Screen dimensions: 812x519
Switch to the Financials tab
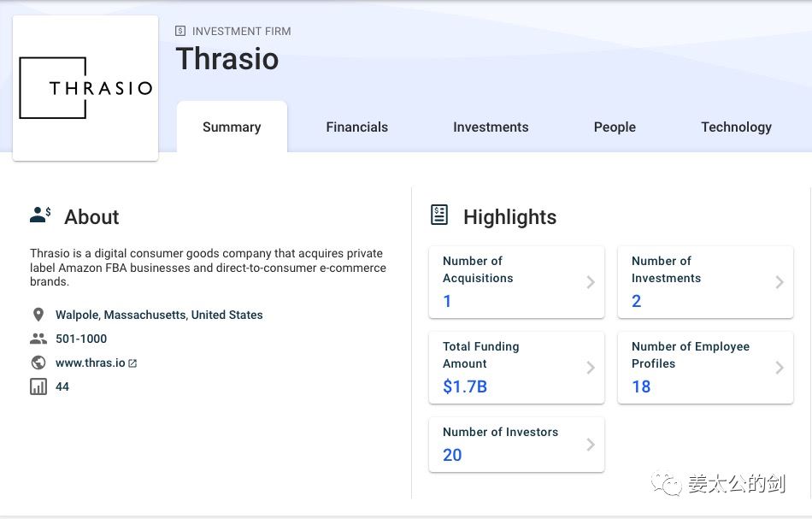(356, 127)
